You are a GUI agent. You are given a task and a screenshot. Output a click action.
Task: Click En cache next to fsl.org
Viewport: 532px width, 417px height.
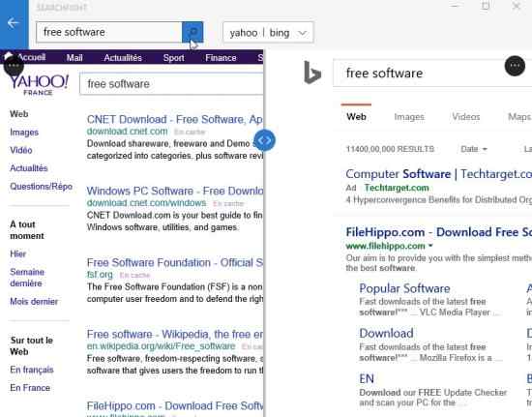click(134, 275)
